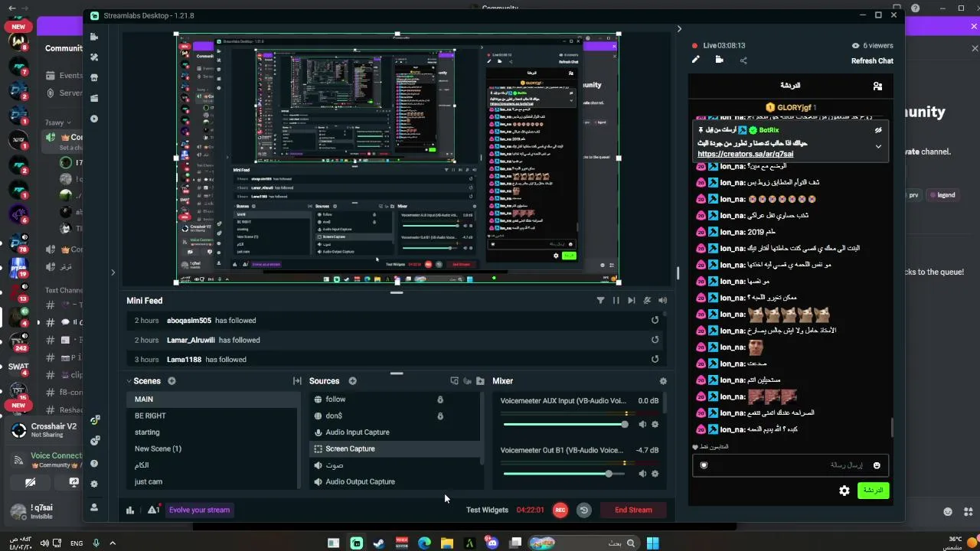Screen dimensions: 980x551
Task: Open Steam from the Windows taskbar
Action: pyautogui.click(x=379, y=543)
